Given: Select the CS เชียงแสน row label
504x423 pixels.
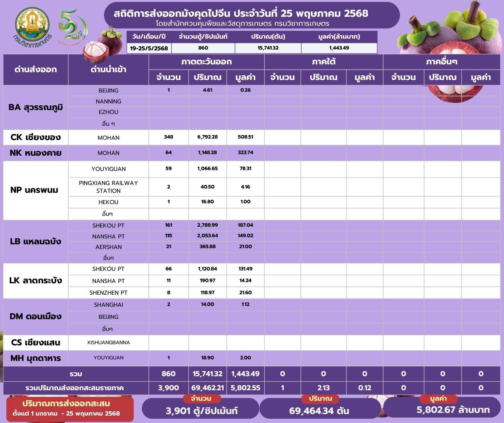Looking at the screenshot, I should pos(35,343).
